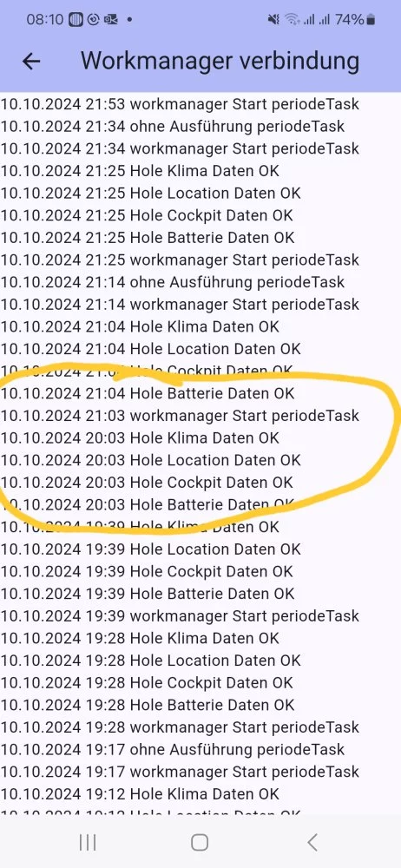Tap the battery icon in status bar

pos(371,20)
